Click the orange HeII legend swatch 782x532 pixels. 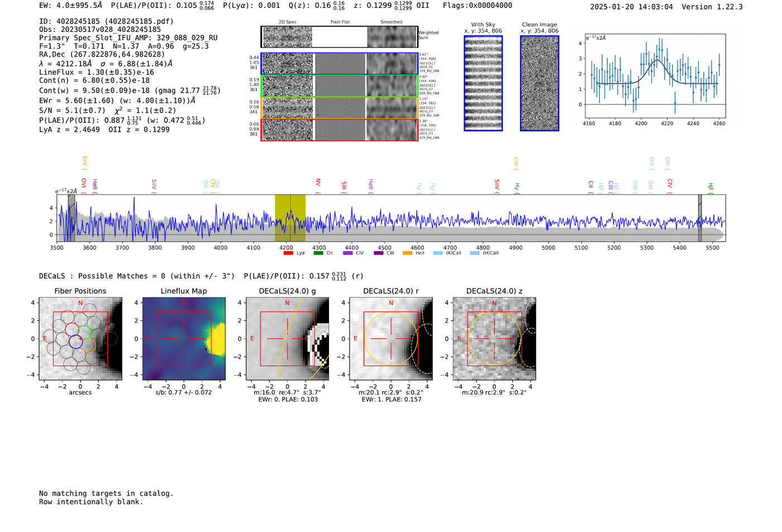click(x=407, y=253)
